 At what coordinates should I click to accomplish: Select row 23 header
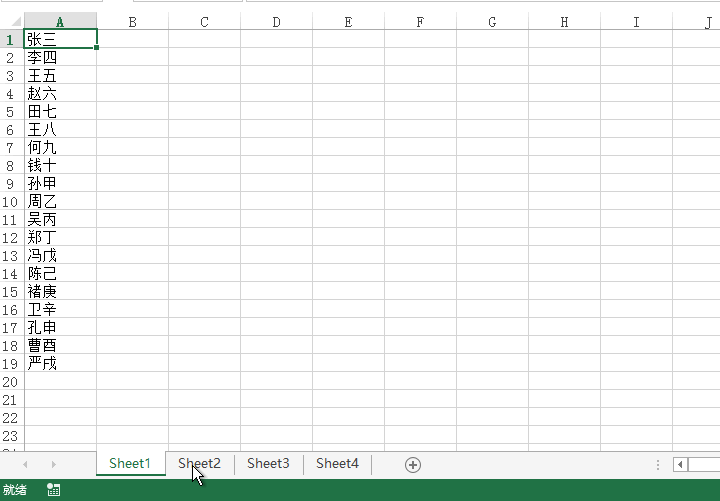click(12, 436)
